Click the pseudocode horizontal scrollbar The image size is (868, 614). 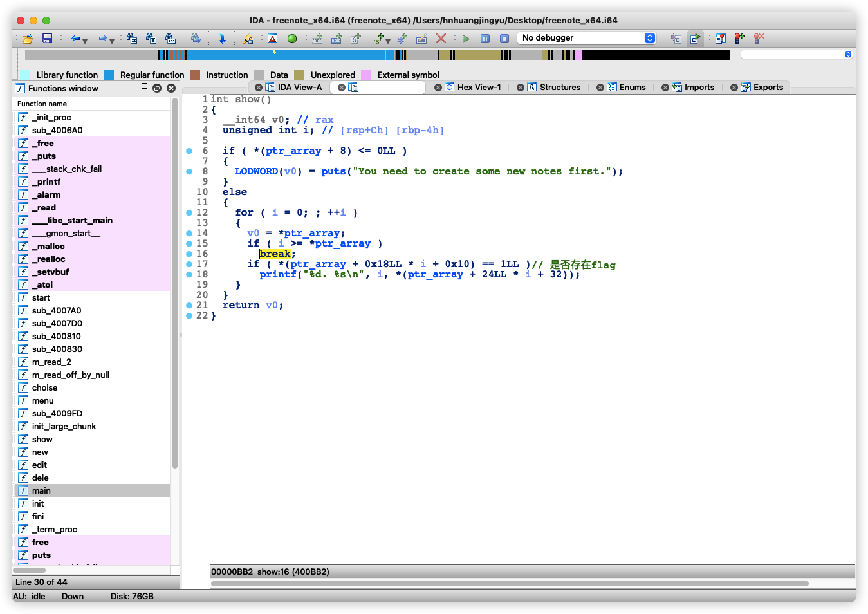click(510, 584)
